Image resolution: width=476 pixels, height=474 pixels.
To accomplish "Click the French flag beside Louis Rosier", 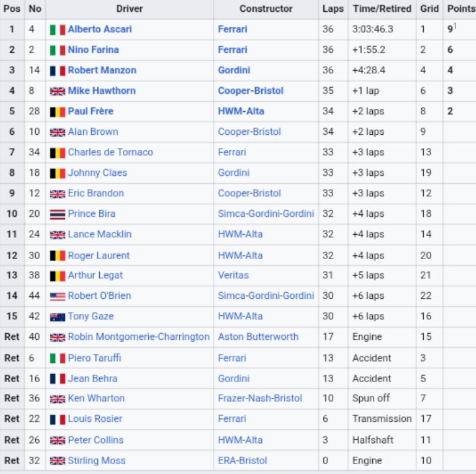I will [x=58, y=419].
